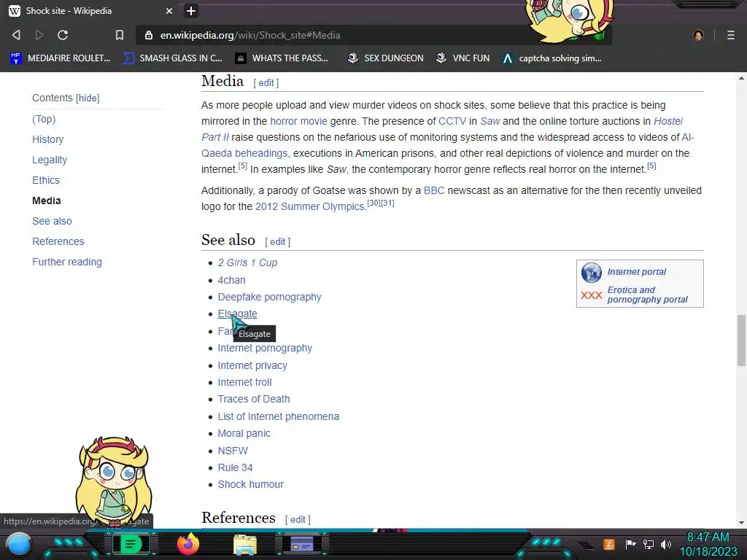Open the Internet privacy link

(252, 366)
